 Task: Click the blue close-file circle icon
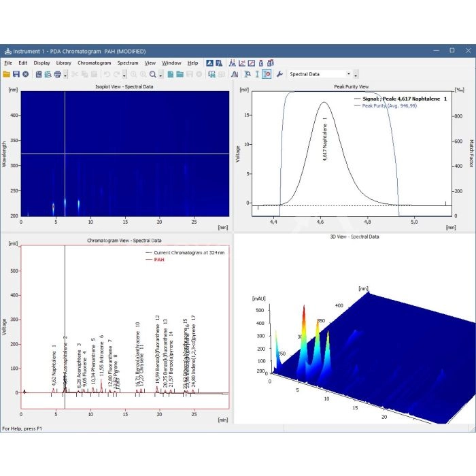(26, 74)
